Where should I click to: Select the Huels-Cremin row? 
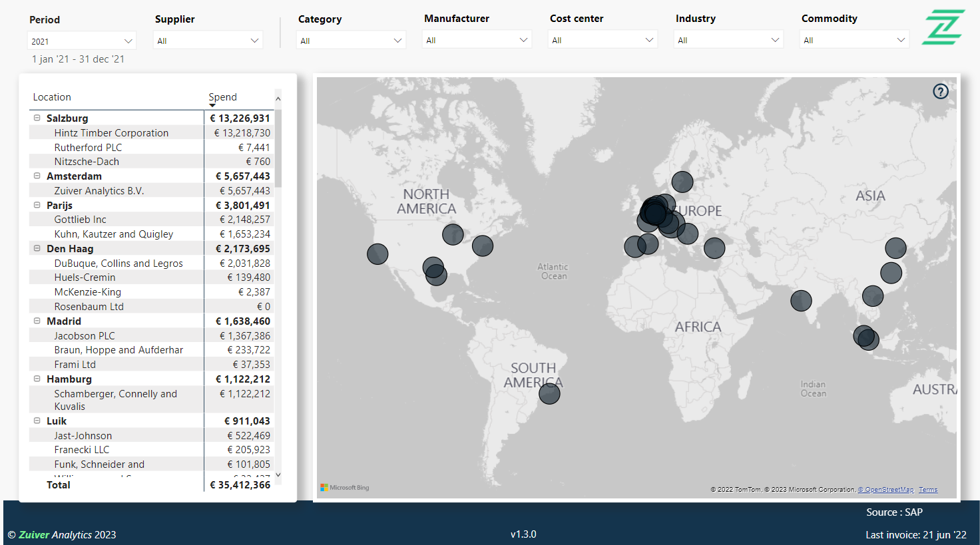click(x=151, y=277)
